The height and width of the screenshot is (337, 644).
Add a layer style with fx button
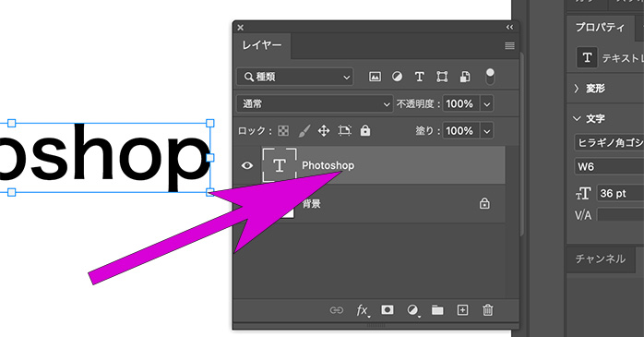click(x=363, y=310)
